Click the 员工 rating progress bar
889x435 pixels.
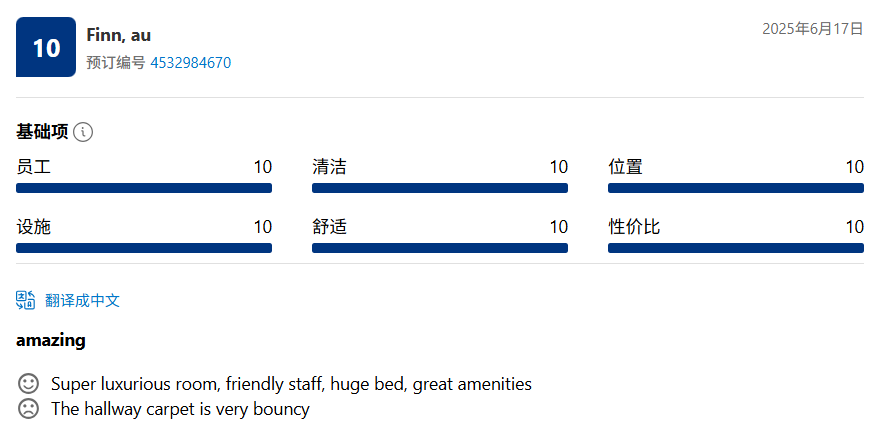[144, 188]
